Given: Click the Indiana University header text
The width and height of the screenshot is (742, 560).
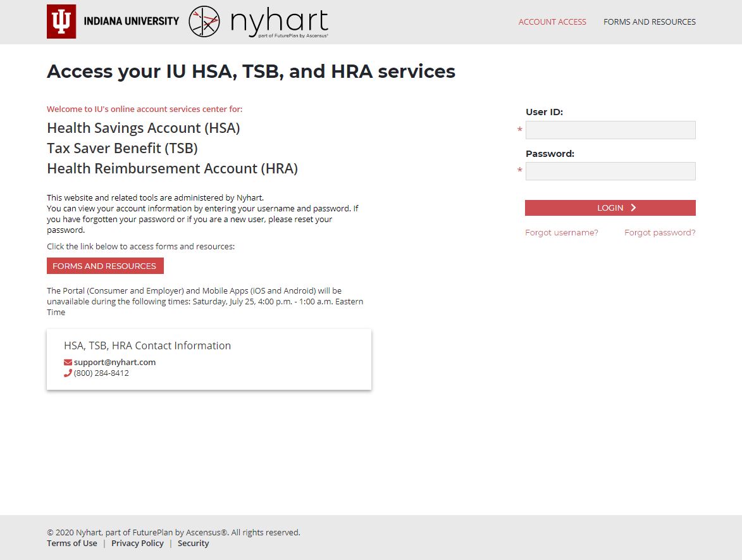Looking at the screenshot, I should coord(131,22).
